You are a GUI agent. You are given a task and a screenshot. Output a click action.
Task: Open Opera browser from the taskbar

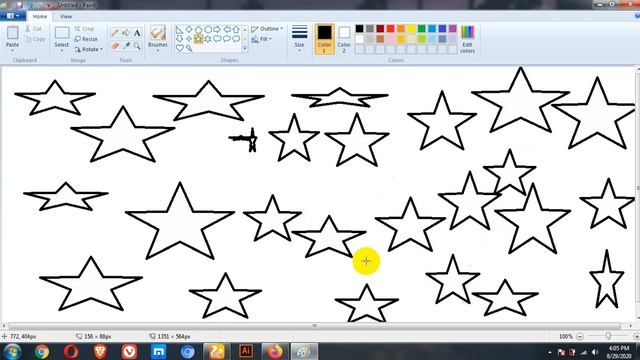click(71, 351)
